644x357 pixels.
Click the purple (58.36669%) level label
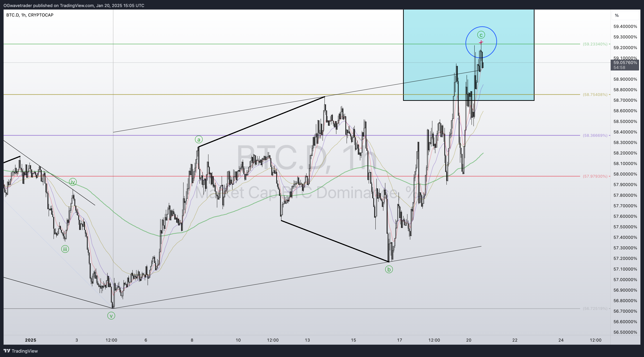(595, 135)
